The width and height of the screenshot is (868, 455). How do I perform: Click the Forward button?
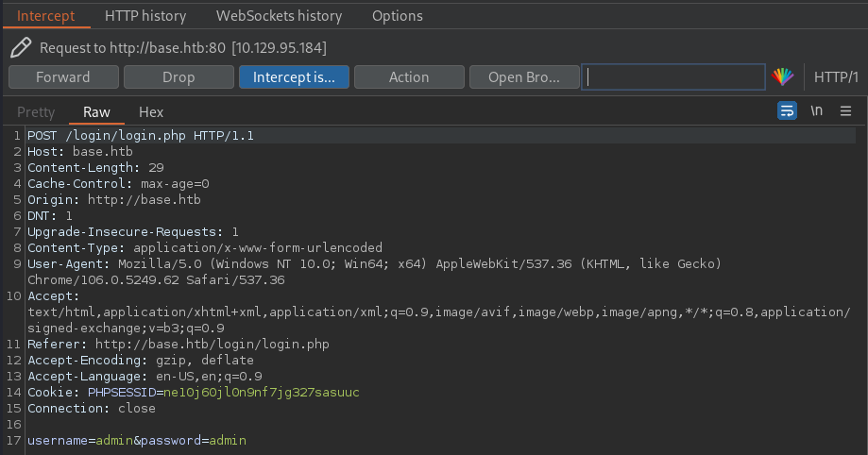tap(63, 77)
